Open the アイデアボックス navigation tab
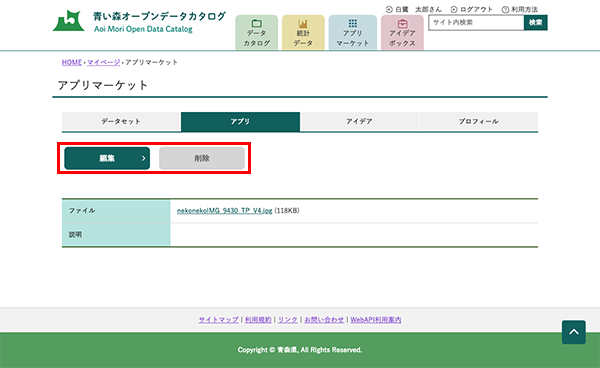Viewport: 600px width, 368px height. point(402,33)
